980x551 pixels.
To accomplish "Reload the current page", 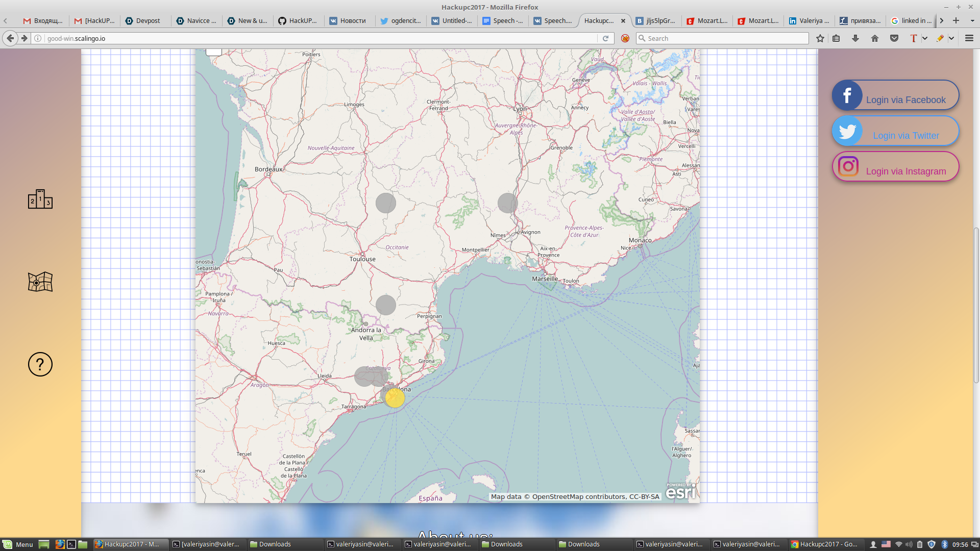I will click(x=605, y=38).
